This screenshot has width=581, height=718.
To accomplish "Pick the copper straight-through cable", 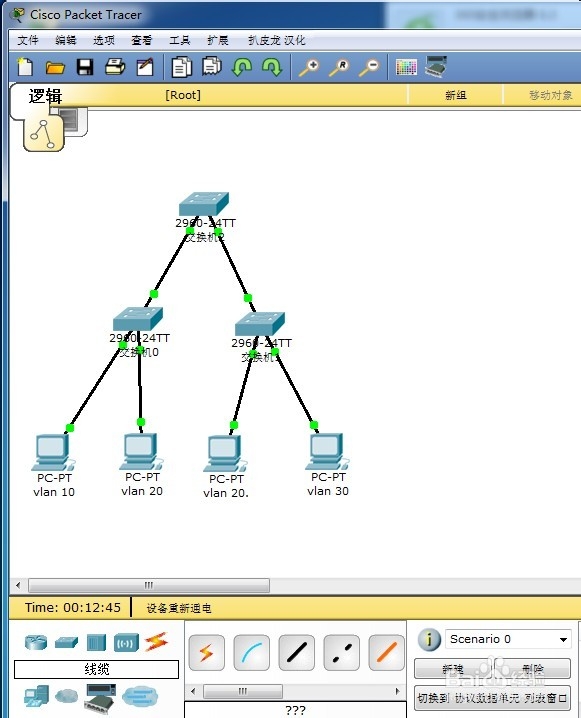I will (x=296, y=653).
